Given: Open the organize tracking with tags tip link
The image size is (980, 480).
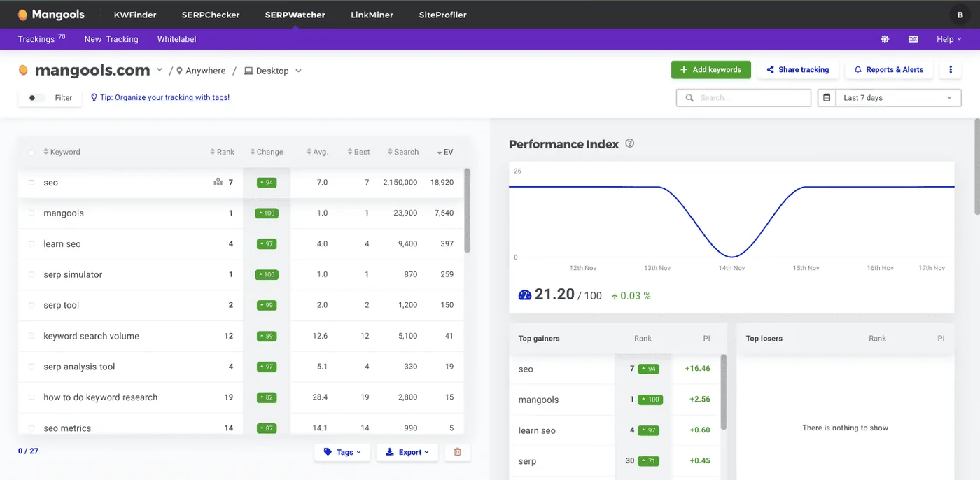Looking at the screenshot, I should point(165,97).
